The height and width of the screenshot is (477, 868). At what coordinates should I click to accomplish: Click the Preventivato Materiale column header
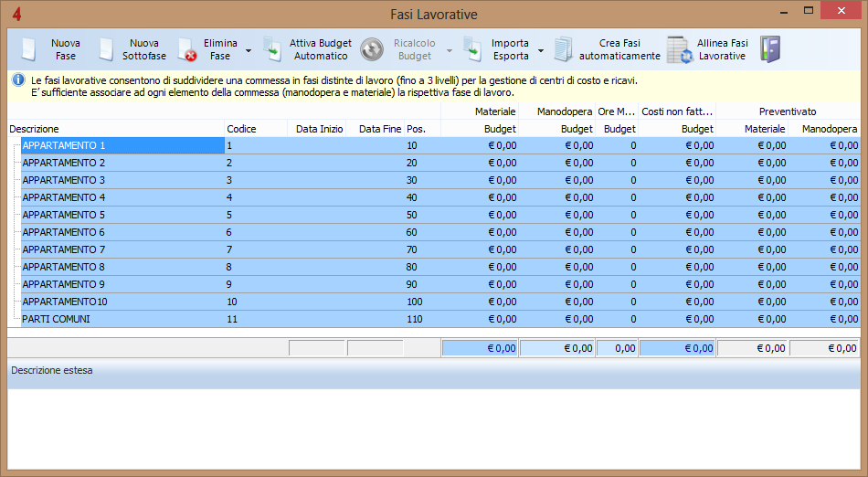(x=752, y=129)
